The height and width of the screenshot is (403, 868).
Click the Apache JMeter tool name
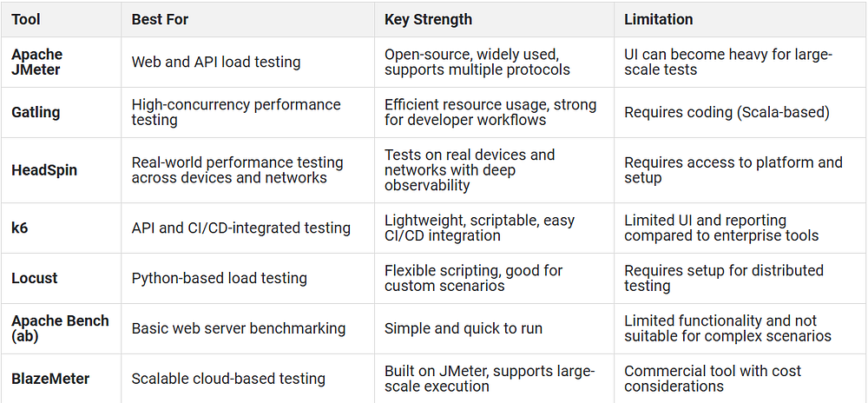point(37,62)
